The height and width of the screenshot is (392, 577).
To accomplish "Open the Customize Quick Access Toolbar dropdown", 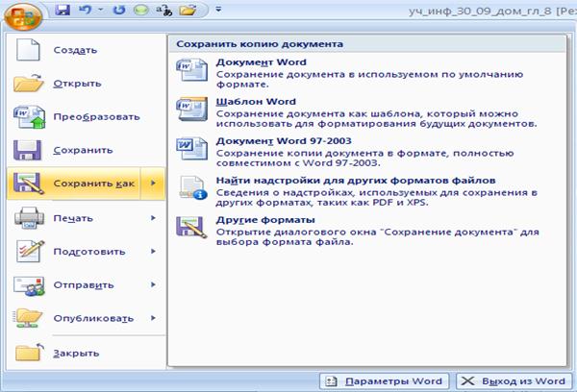I will (218, 10).
